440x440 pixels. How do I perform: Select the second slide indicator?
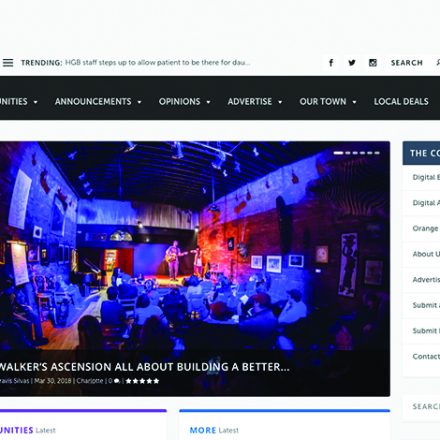(348, 153)
